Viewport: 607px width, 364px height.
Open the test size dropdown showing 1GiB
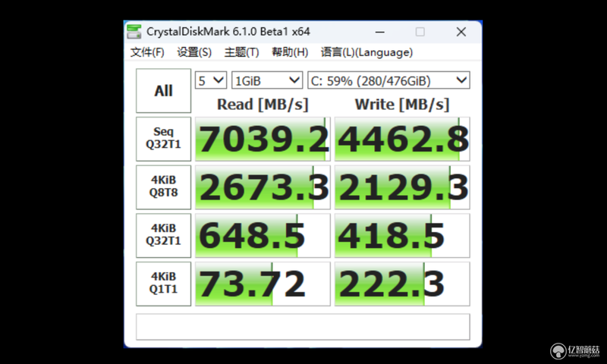point(267,80)
